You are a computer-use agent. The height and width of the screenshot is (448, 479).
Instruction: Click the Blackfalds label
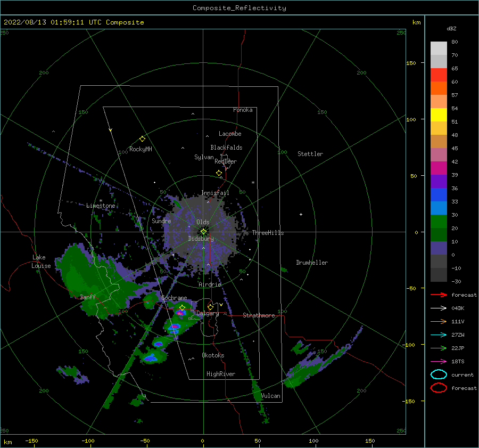pyautogui.click(x=226, y=148)
